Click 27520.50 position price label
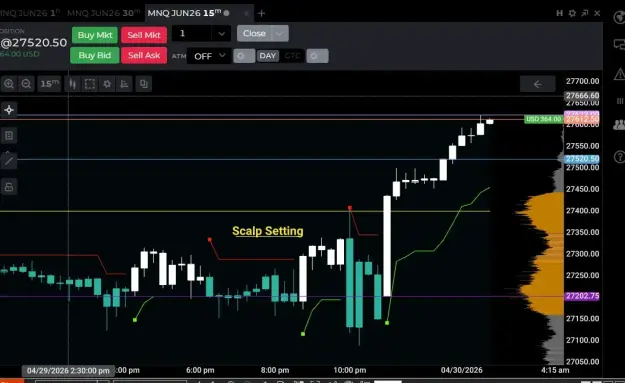The height and width of the screenshot is (383, 625). 582,159
